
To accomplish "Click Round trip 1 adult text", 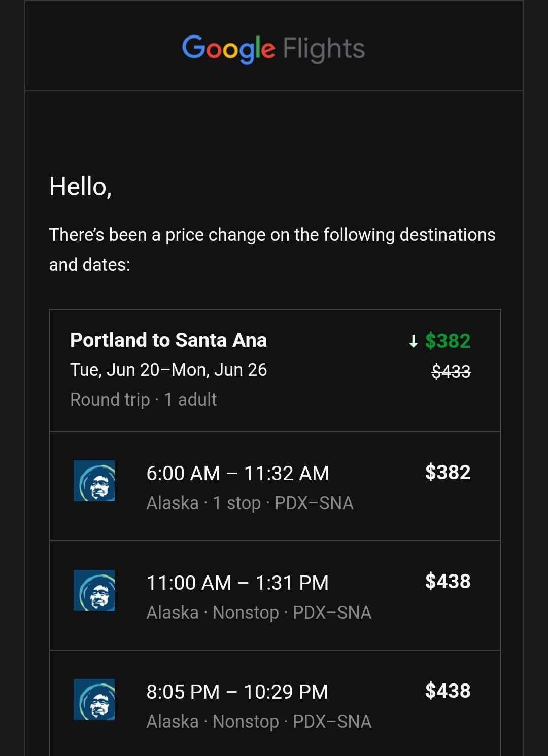I will coord(143,400).
